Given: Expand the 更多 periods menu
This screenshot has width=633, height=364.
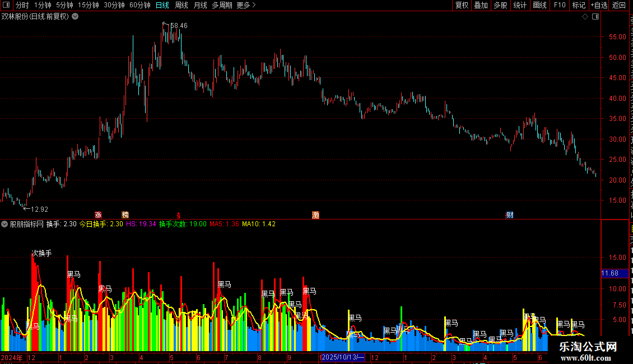Looking at the screenshot, I should click(246, 5).
